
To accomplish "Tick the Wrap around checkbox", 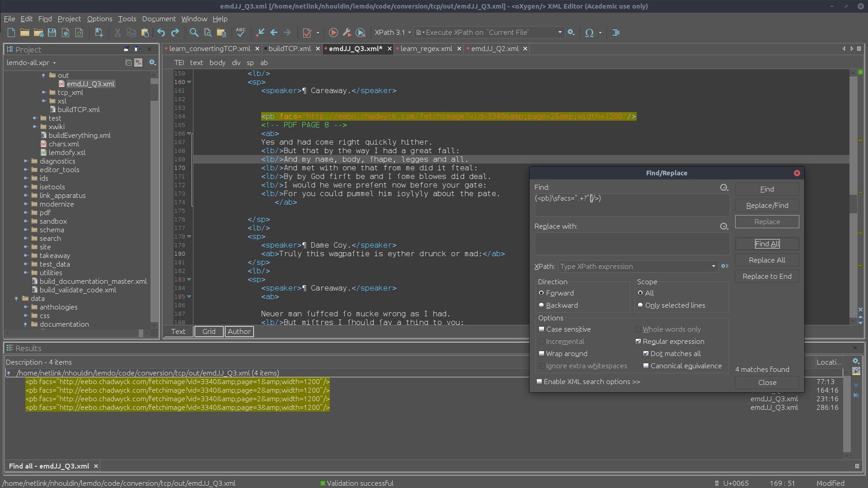I will coord(542,354).
